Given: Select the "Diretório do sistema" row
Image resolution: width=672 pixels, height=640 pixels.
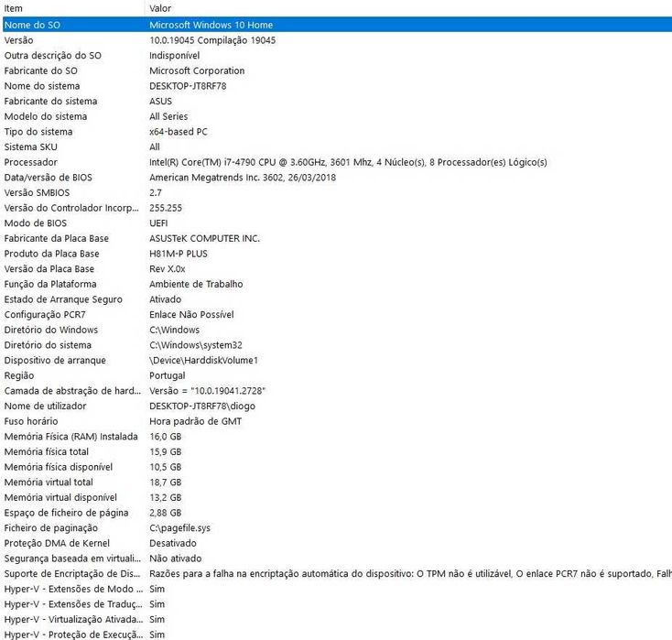Looking at the screenshot, I should point(337,345).
